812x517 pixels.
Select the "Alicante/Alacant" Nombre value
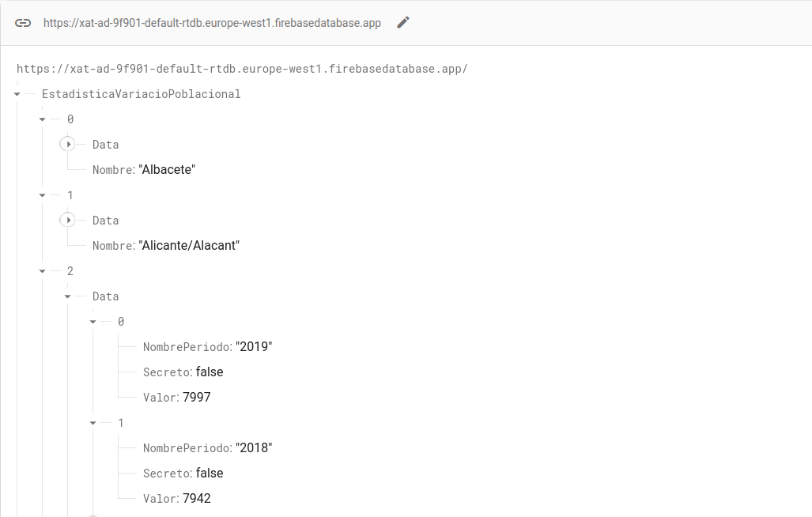pyautogui.click(x=189, y=246)
